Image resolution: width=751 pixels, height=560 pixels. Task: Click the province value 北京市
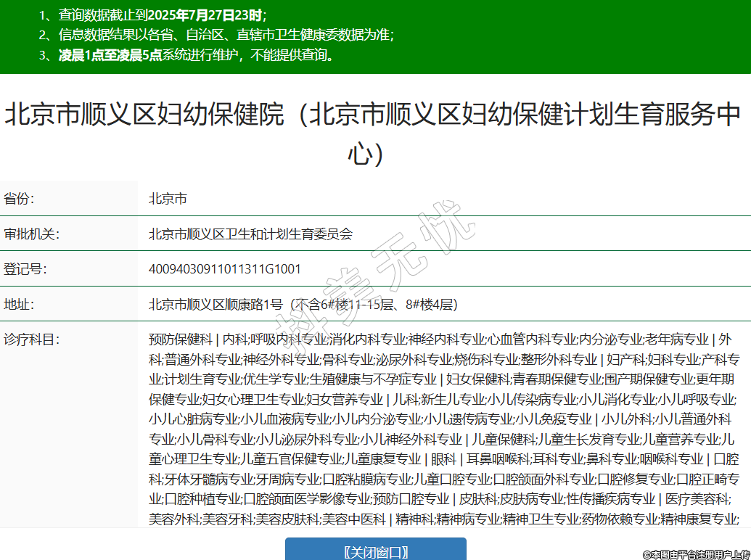(x=168, y=199)
